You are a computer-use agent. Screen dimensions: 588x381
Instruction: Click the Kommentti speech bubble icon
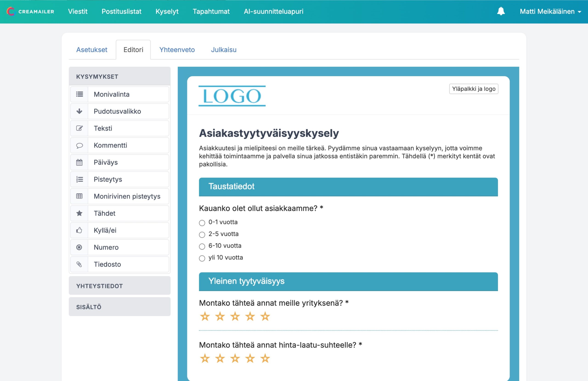(79, 146)
